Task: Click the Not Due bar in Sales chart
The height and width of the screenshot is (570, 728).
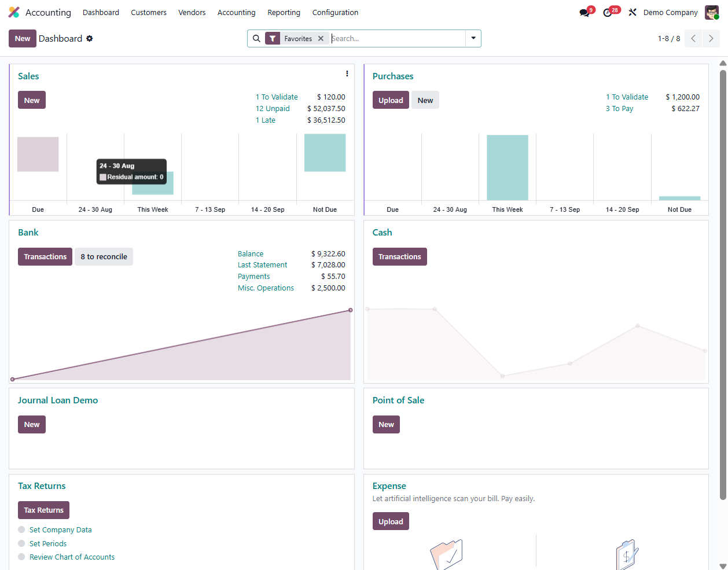Action: pyautogui.click(x=325, y=153)
